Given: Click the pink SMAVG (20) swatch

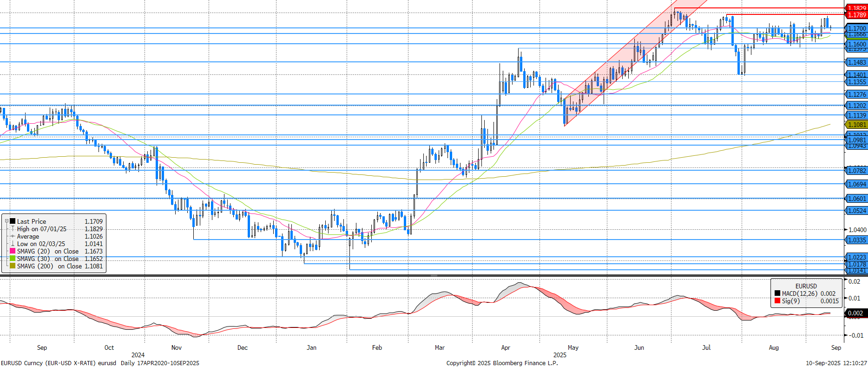Looking at the screenshot, I should click(13, 251).
